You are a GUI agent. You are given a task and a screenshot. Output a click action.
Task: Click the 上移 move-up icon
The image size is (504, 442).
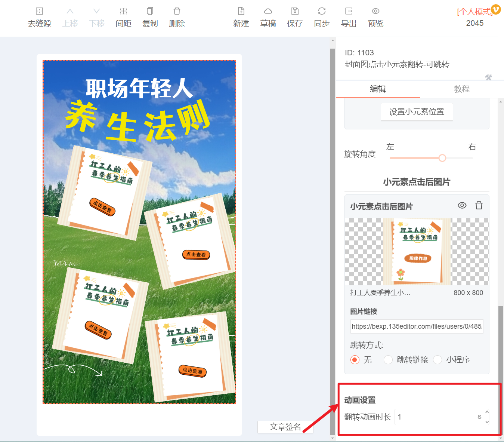pyautogui.click(x=70, y=11)
